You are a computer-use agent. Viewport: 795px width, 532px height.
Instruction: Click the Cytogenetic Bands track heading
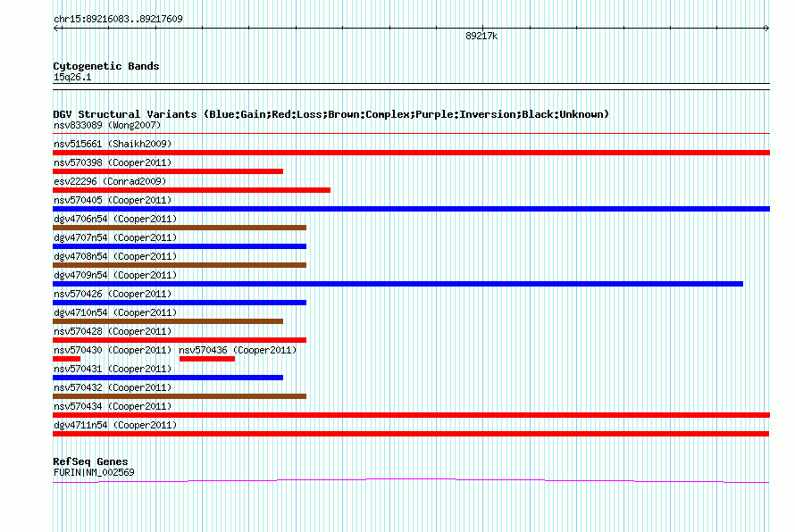point(106,66)
